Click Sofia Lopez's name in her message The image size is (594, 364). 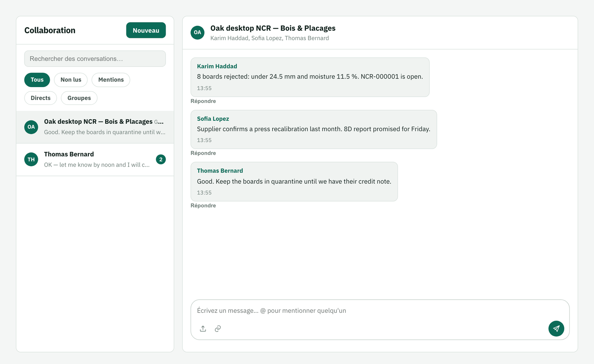(213, 119)
